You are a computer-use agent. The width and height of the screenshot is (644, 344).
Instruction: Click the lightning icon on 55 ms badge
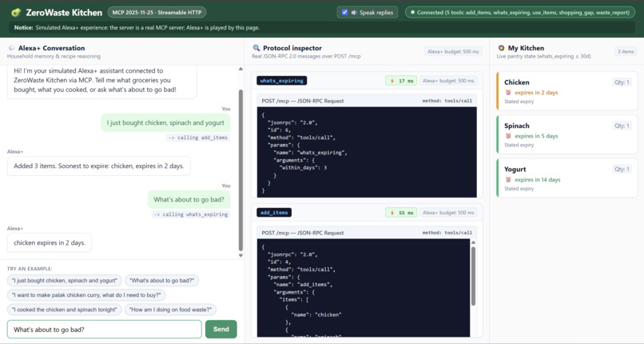(x=392, y=213)
